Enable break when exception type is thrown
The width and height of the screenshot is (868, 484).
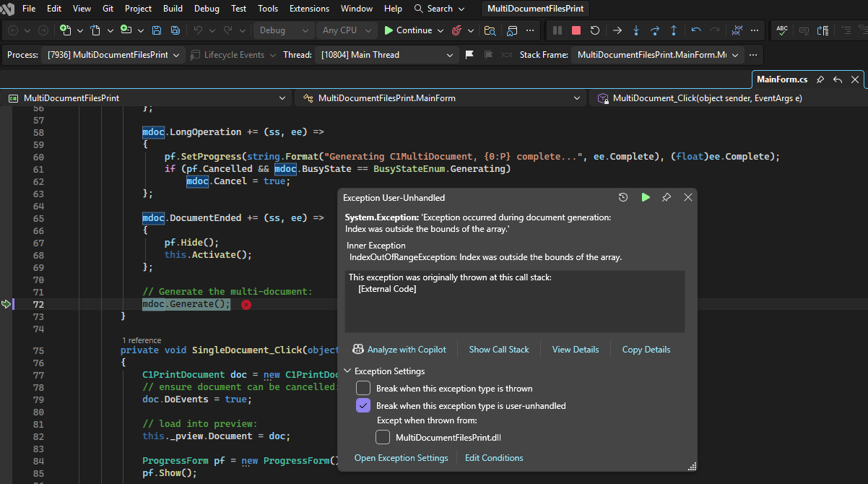(363, 389)
